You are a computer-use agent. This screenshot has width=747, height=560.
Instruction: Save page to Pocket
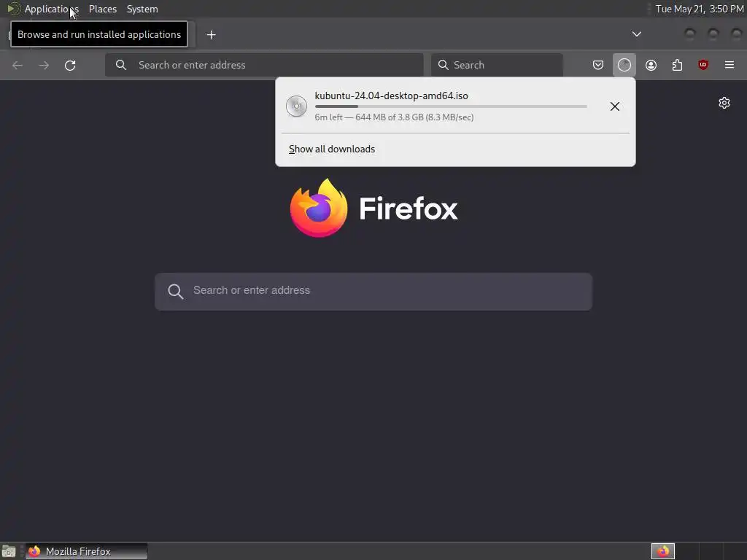pyautogui.click(x=598, y=65)
